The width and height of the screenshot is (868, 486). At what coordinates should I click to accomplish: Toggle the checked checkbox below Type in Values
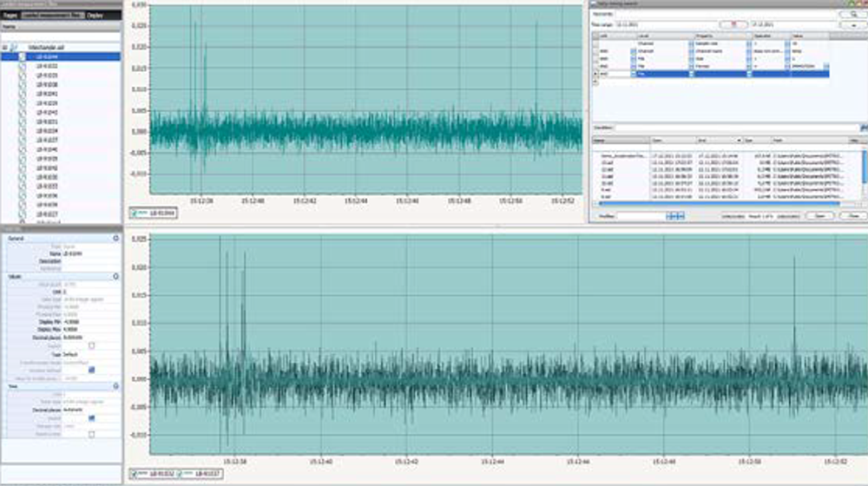click(x=91, y=370)
